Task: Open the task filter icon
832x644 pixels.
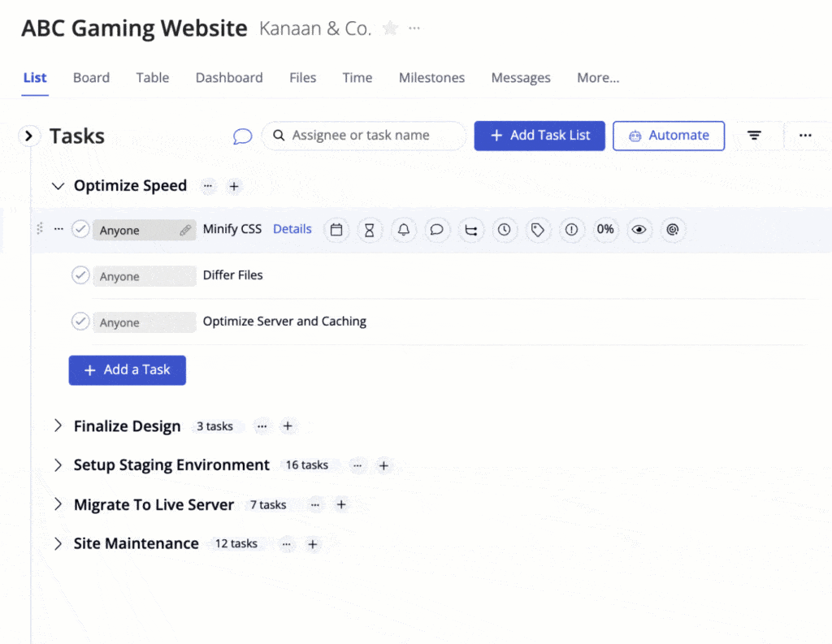Action: click(x=754, y=136)
